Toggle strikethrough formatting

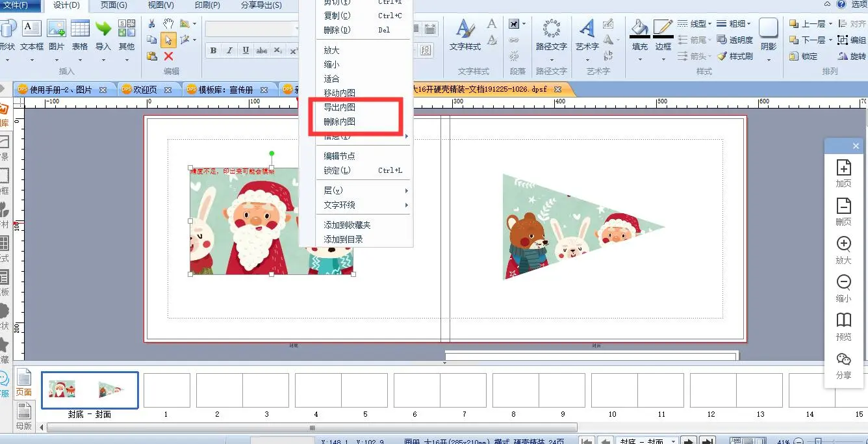coord(262,51)
